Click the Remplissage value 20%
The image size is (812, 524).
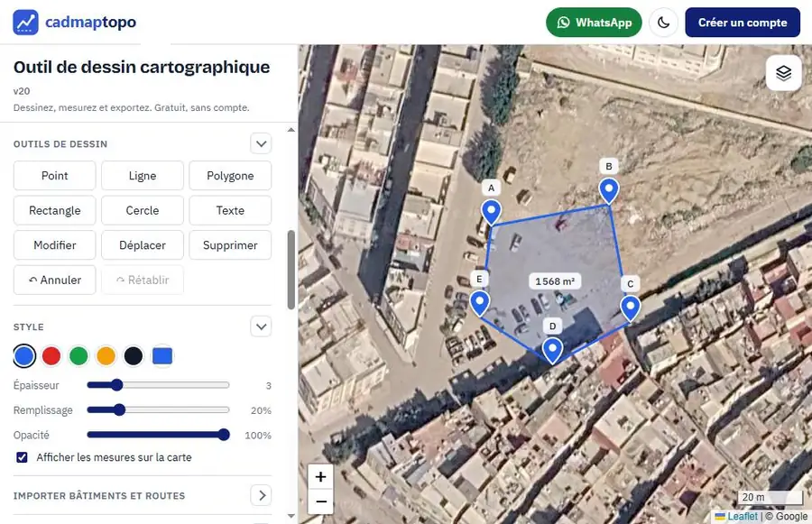pyautogui.click(x=261, y=410)
